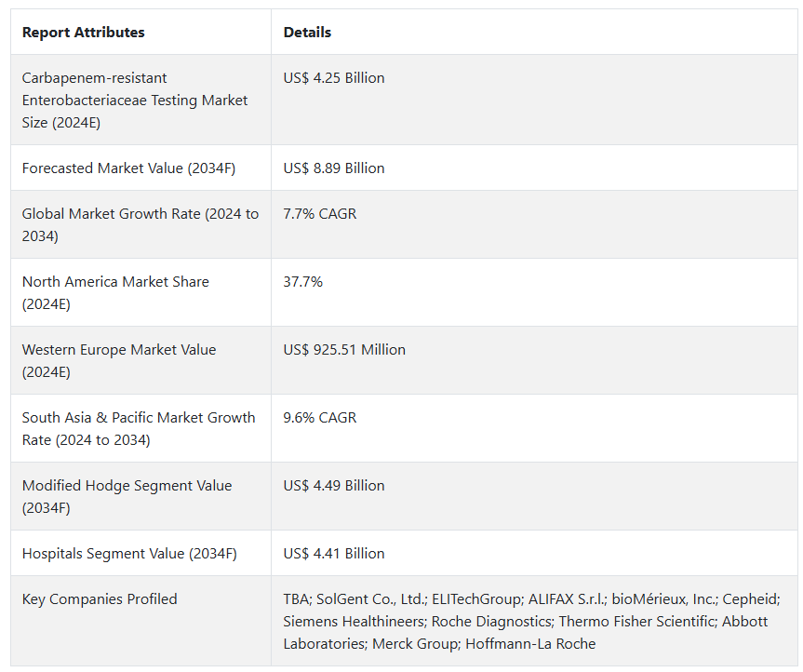Viewport: 803px width, 672px height.
Task: Click the Details column header
Action: point(307,33)
